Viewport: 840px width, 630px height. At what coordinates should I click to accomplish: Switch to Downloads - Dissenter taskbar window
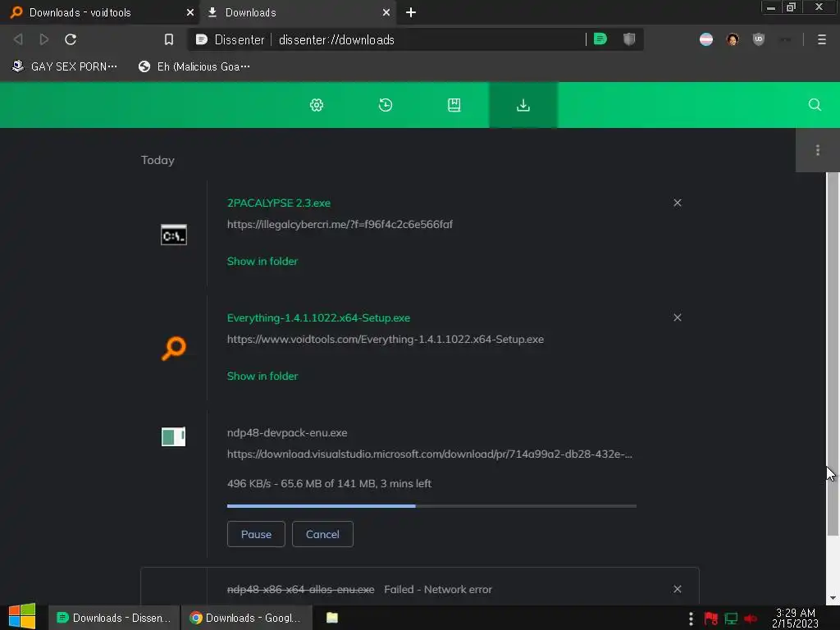pos(114,618)
